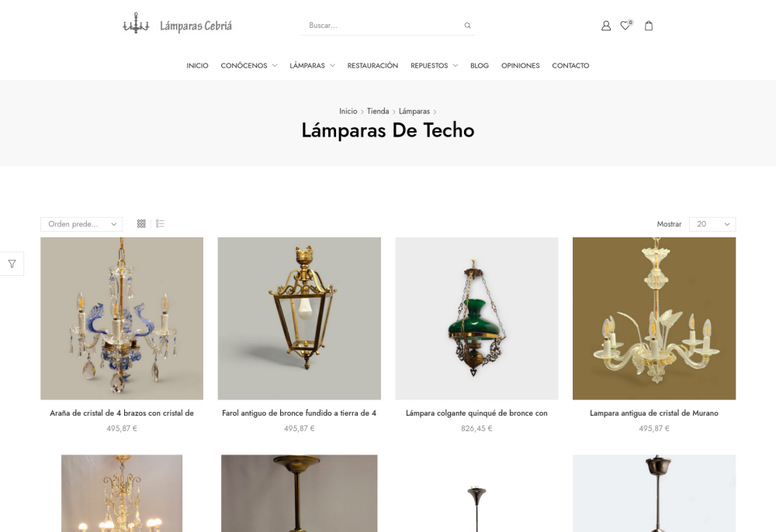Click Tienda breadcrumb link
Screen dimensions: 776x532
coord(378,111)
